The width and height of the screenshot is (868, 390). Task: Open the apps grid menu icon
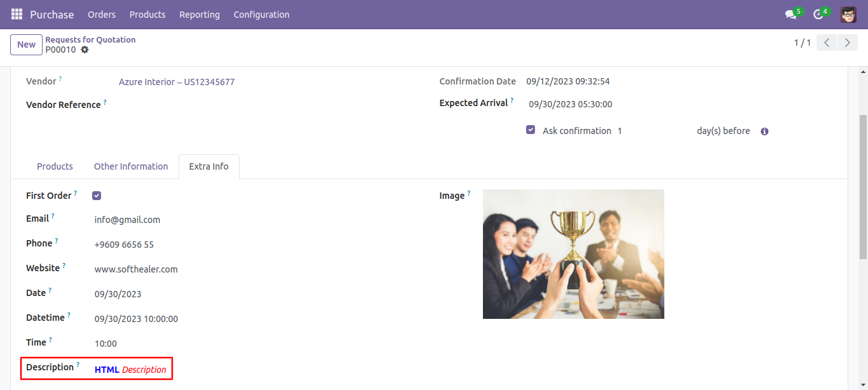click(x=17, y=14)
